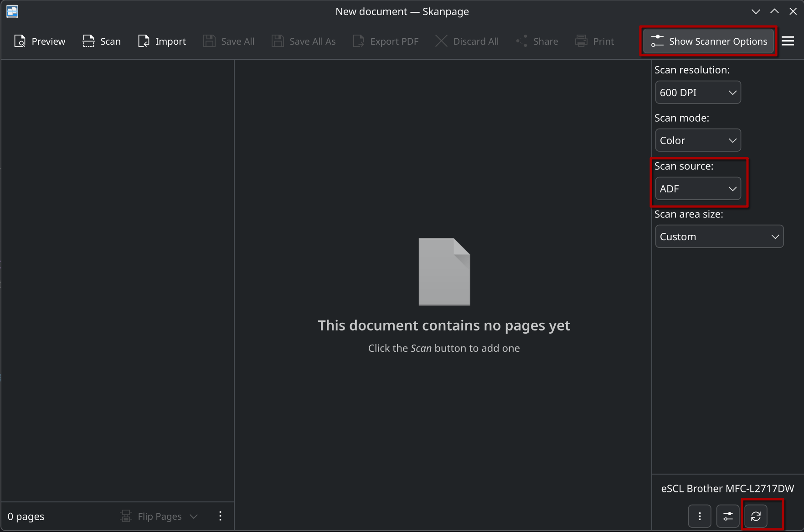The image size is (804, 532).
Task: Click the Preview scan icon button
Action: tap(40, 41)
